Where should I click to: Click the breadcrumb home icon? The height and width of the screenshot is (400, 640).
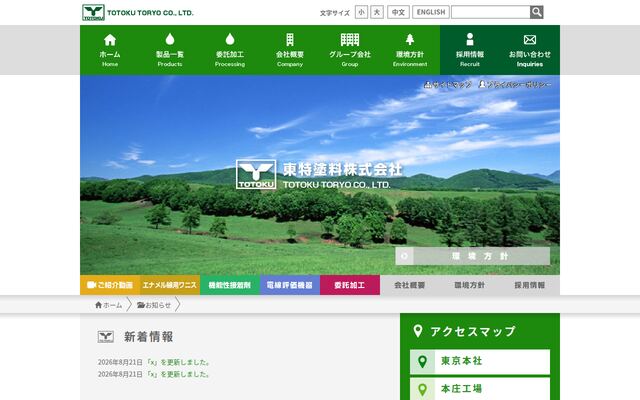98,305
